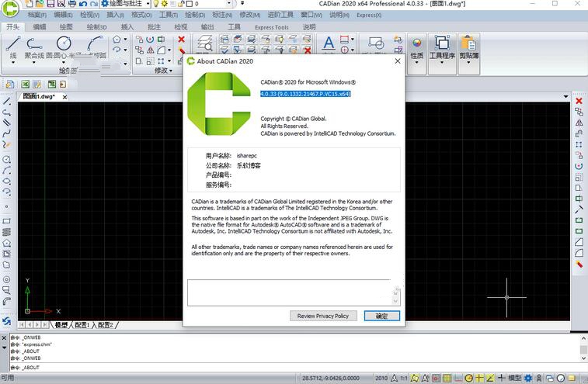Viewport: 588px width, 384px height.
Task: Click the command input line showing _ABOUT
Action: (x=294, y=368)
